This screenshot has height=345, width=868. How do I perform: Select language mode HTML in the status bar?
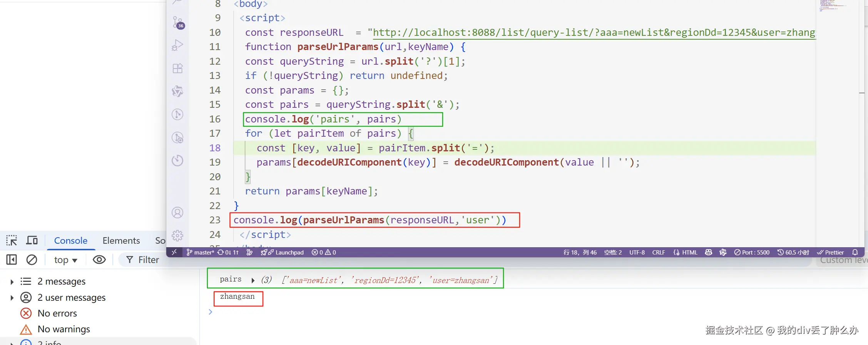685,252
